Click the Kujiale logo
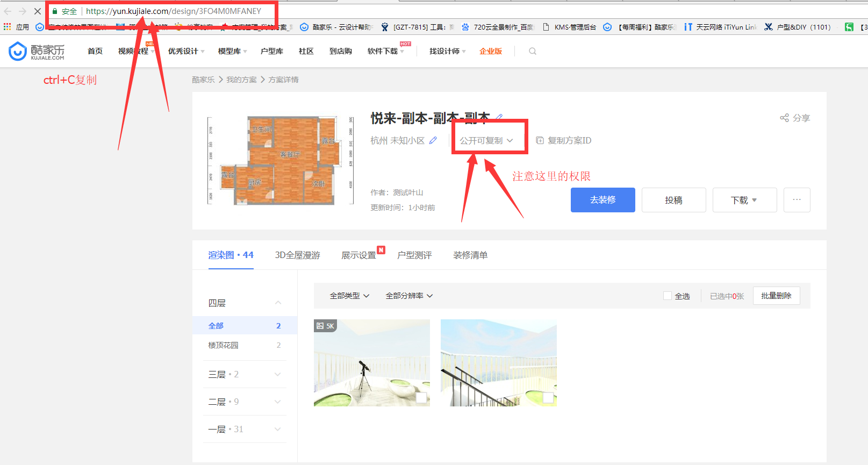 coord(37,51)
